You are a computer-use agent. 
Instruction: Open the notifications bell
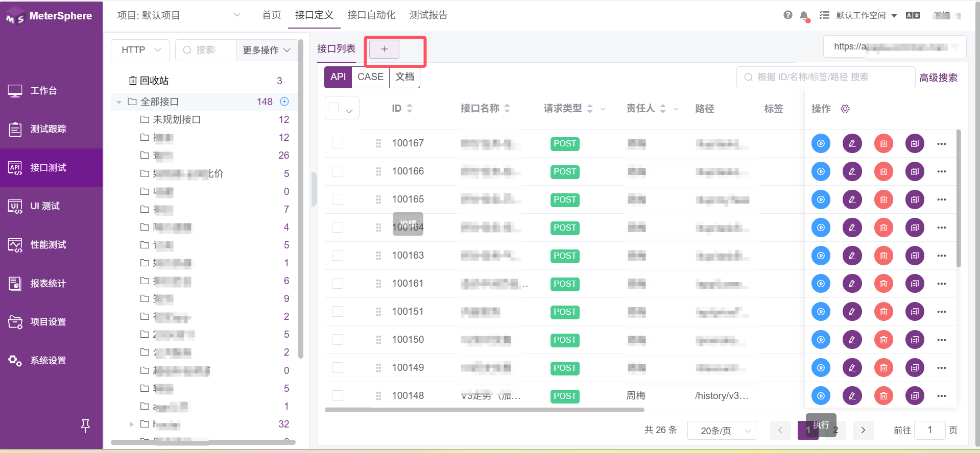pos(804,15)
